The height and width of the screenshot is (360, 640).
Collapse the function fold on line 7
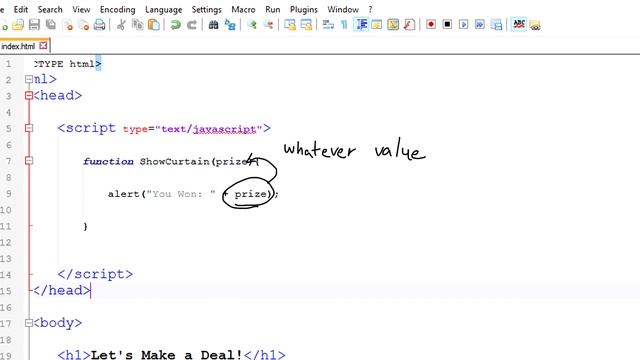[x=29, y=161]
